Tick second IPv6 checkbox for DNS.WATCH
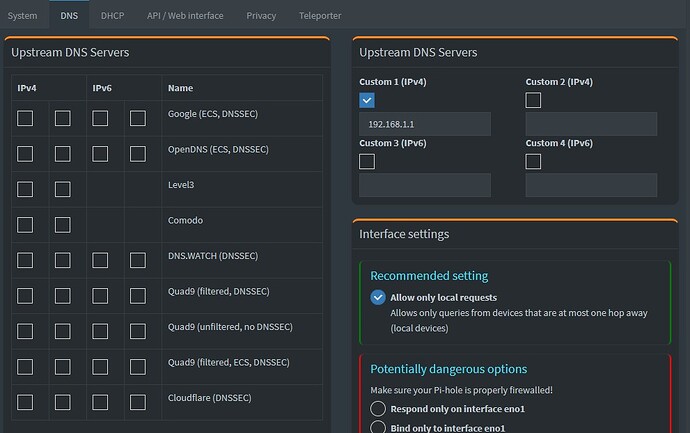Viewport: 690px width, 433px height. click(x=138, y=260)
